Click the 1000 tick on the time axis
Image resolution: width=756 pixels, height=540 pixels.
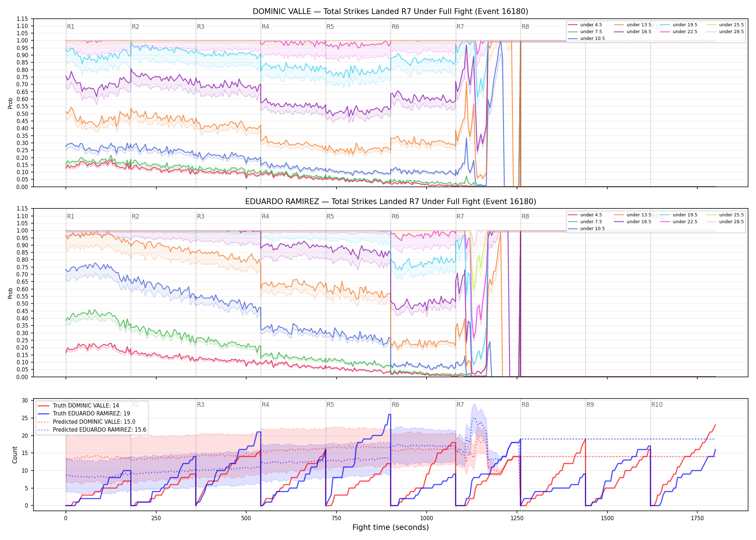click(427, 518)
